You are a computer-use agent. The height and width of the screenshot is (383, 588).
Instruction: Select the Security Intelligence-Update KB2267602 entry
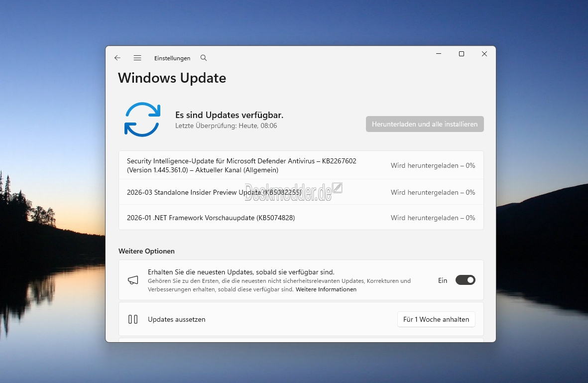(241, 165)
